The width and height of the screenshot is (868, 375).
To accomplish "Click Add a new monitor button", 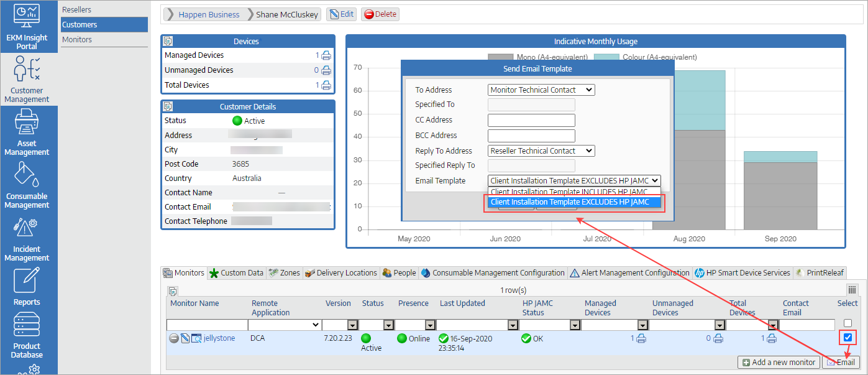I will click(x=779, y=362).
